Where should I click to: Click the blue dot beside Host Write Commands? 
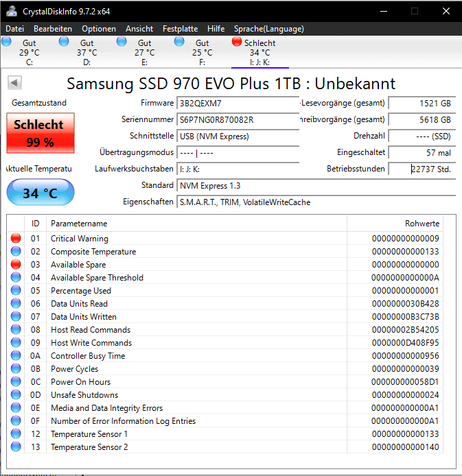click(x=16, y=343)
